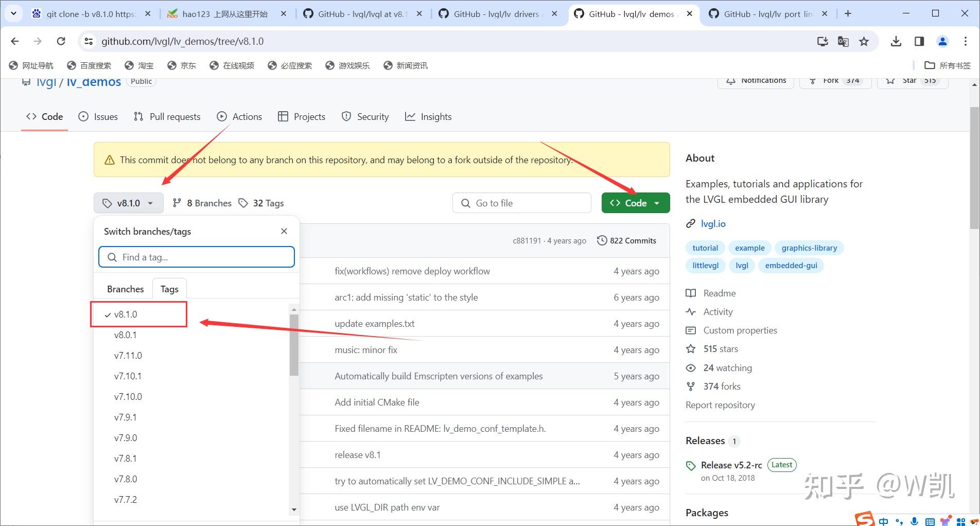
Task: Select tag v7.11.0 from list
Action: (128, 356)
